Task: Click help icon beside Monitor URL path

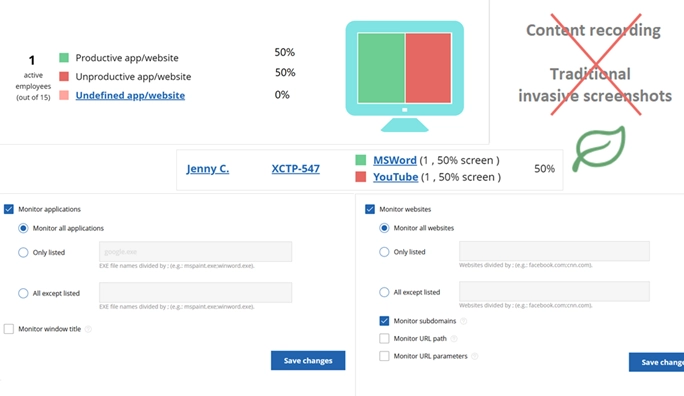Action: [x=454, y=338]
